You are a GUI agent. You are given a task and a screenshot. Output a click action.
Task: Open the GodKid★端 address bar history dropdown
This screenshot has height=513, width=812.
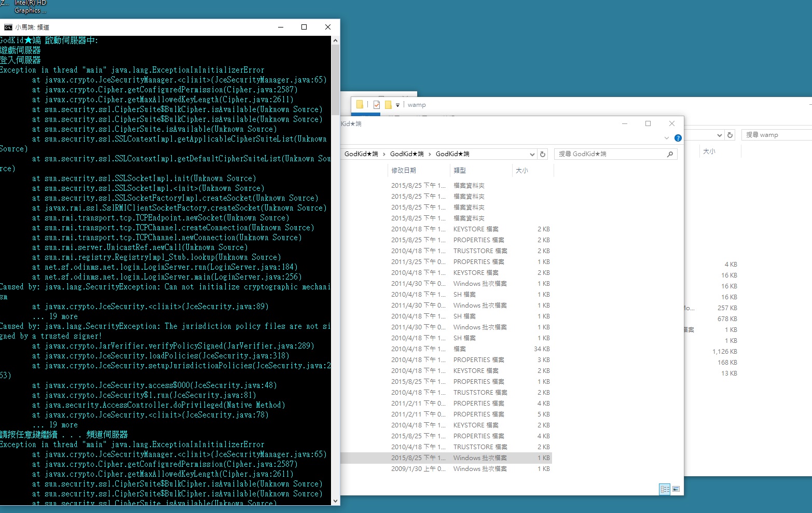532,154
